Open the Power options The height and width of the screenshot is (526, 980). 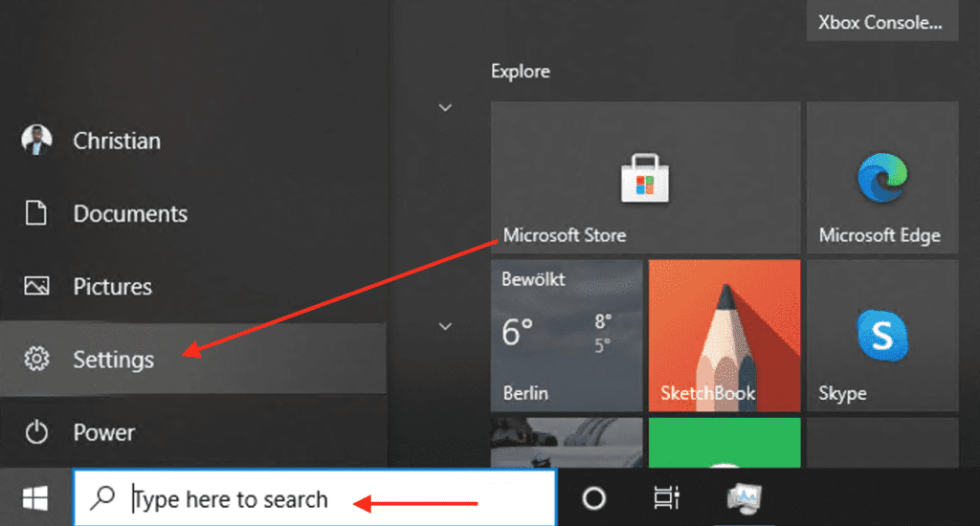pos(105,433)
